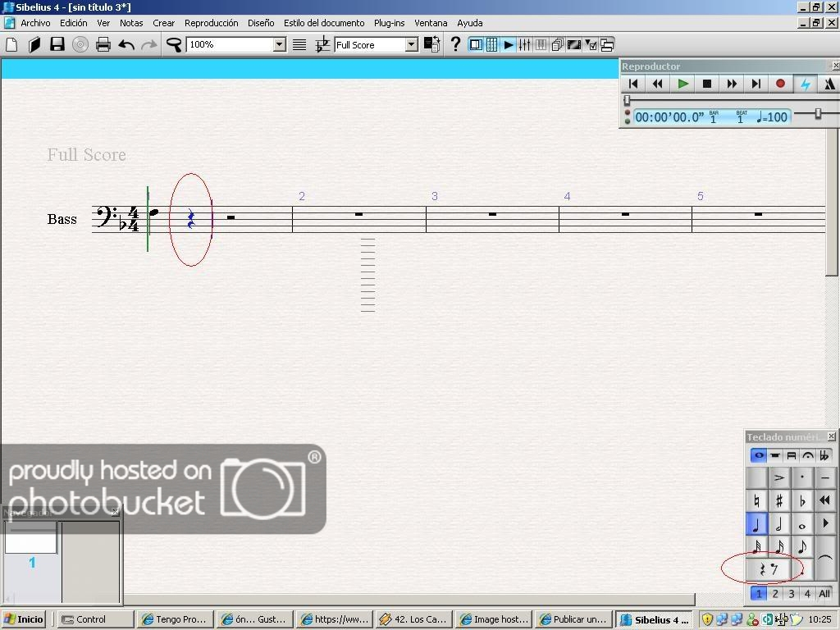The width and height of the screenshot is (840, 630).
Task: Select the articulations fermata keypad tab
Action: [x=808, y=456]
